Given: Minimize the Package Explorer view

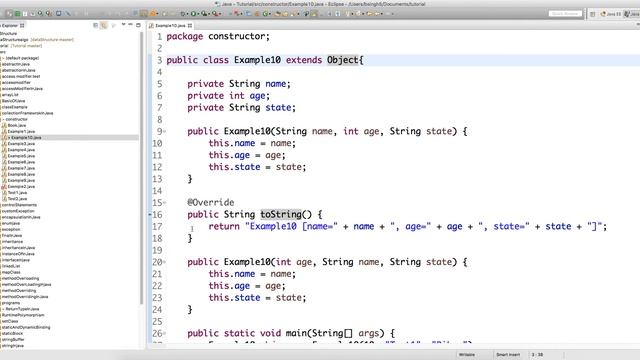Looking at the screenshot, I should tap(131, 24).
